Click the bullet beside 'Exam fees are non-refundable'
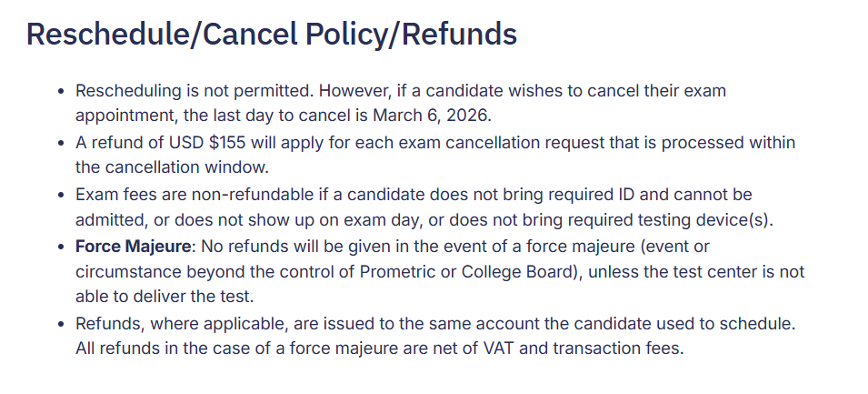This screenshot has height=394, width=868. (62, 195)
